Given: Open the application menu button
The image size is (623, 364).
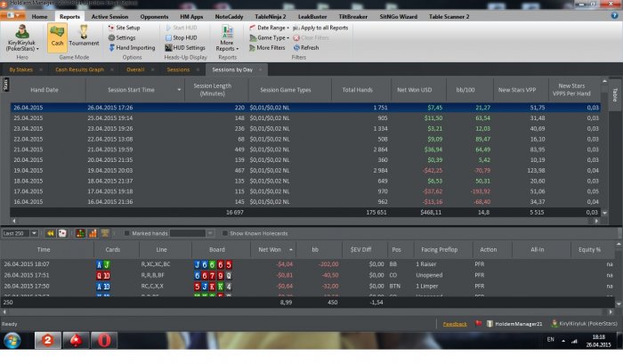Looking at the screenshot, I should (12, 15).
